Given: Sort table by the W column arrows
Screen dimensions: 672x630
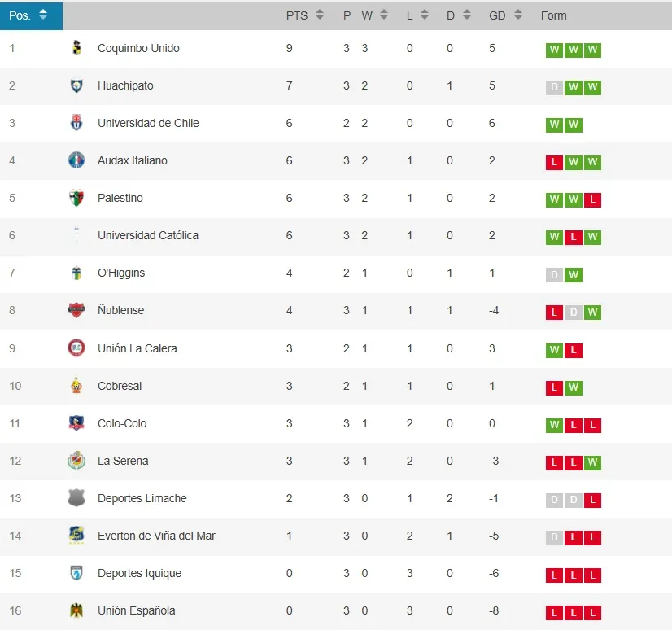Looking at the screenshot, I should coord(384,15).
